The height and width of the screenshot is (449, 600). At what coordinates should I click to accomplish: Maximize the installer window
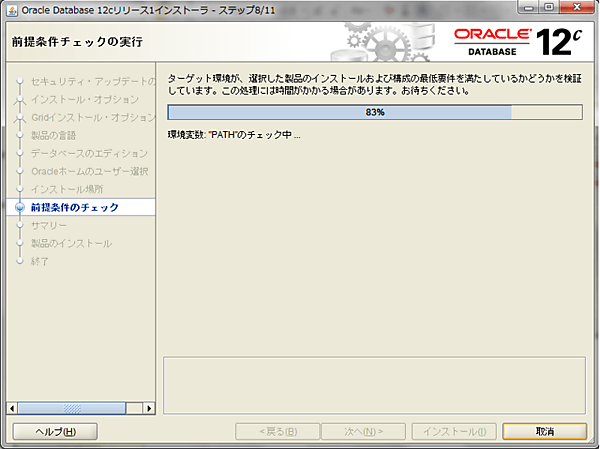(x=549, y=7)
